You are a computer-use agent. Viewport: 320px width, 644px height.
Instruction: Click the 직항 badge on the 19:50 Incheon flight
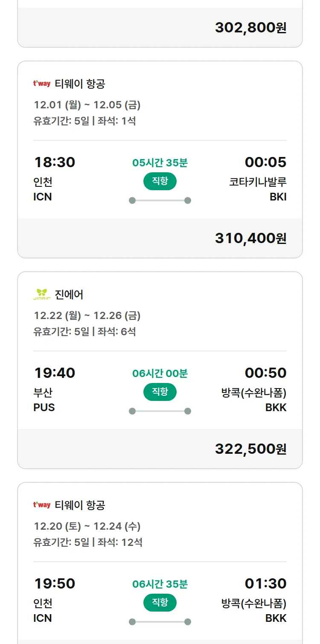(x=160, y=603)
